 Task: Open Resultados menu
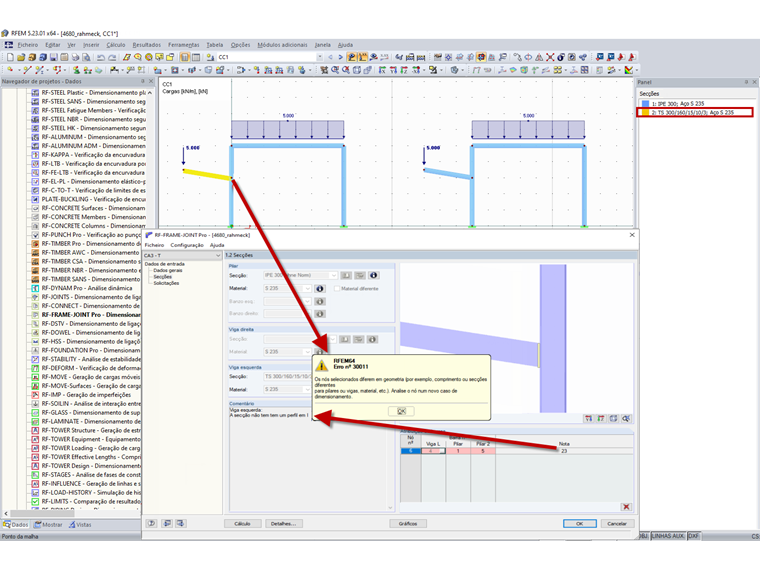[147, 45]
